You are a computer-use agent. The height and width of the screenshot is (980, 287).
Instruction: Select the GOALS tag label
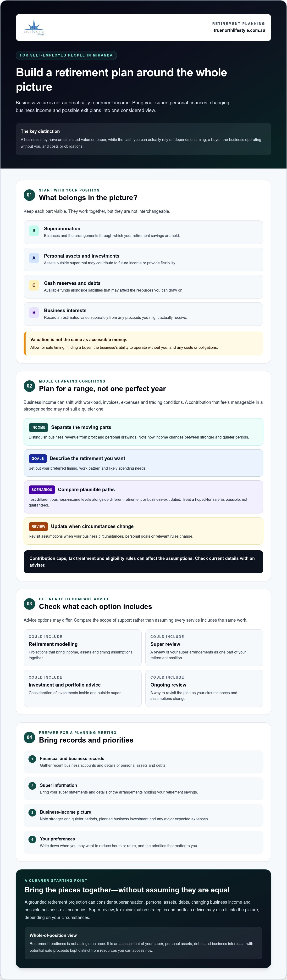38,459
